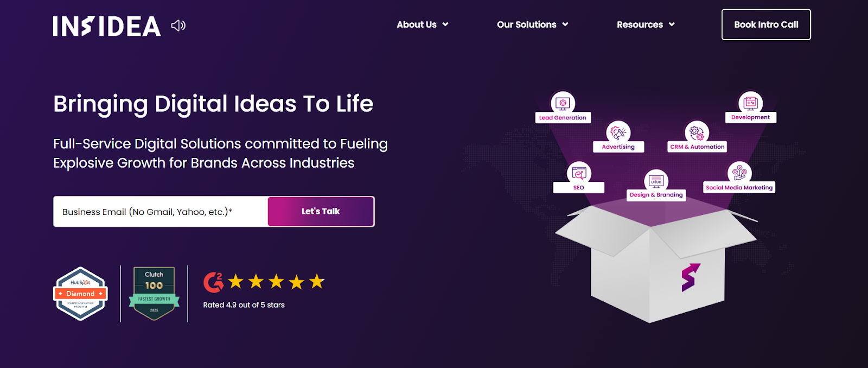Click the Advertising megaphone icon

click(618, 132)
